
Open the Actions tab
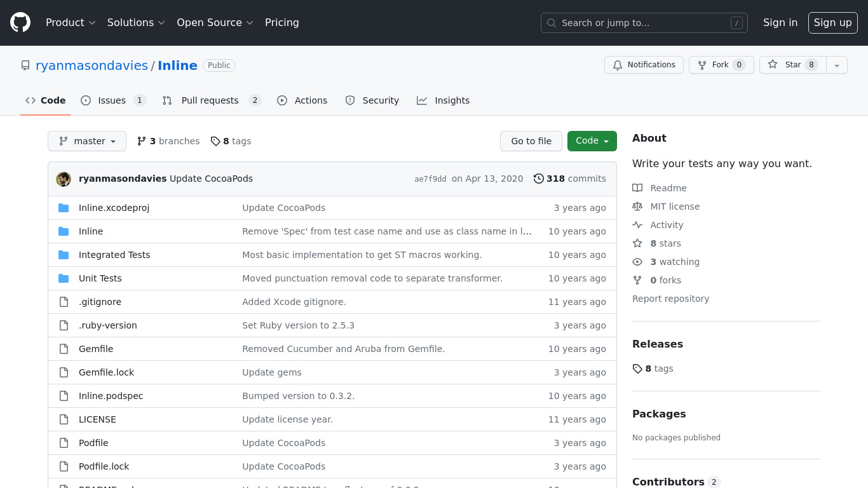click(302, 100)
